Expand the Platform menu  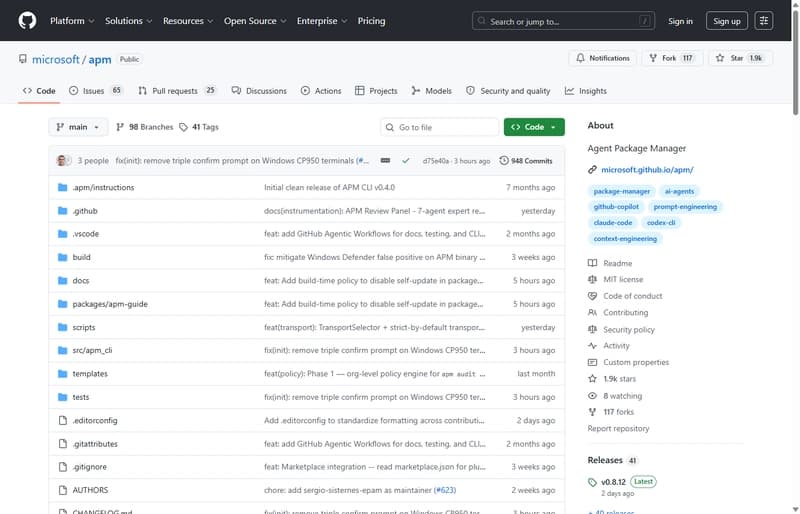pos(72,21)
